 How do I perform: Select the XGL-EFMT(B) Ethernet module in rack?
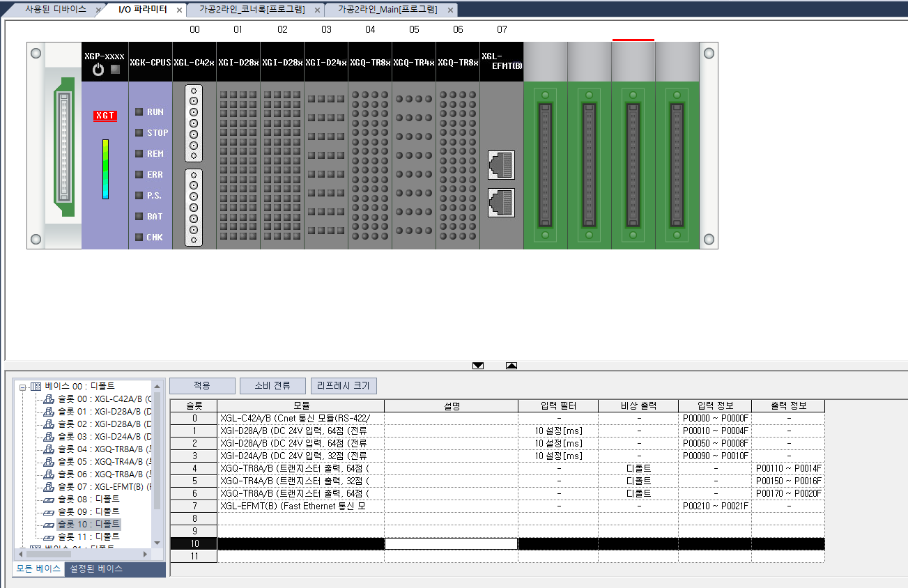(x=502, y=145)
